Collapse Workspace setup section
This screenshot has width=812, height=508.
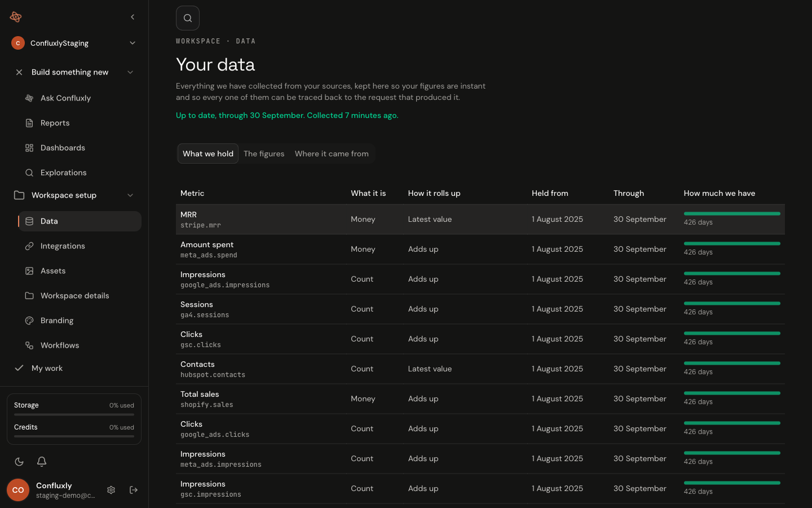pos(74,195)
